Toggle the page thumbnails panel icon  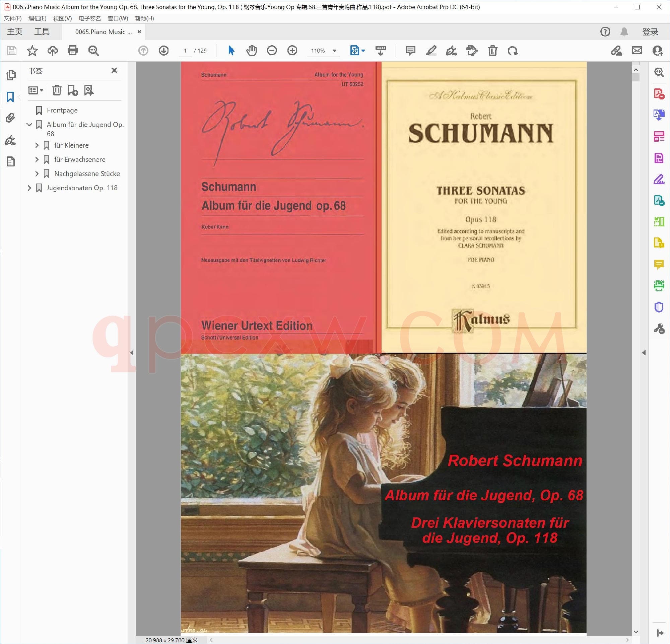coord(11,75)
